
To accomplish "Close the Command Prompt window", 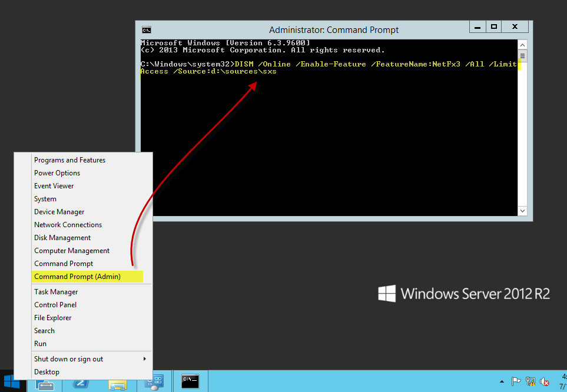I will 515,26.
